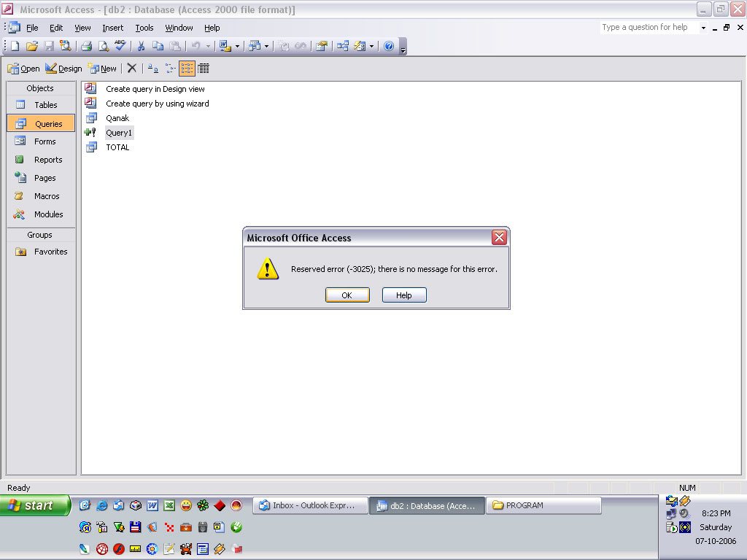Click the Design button

tap(64, 69)
